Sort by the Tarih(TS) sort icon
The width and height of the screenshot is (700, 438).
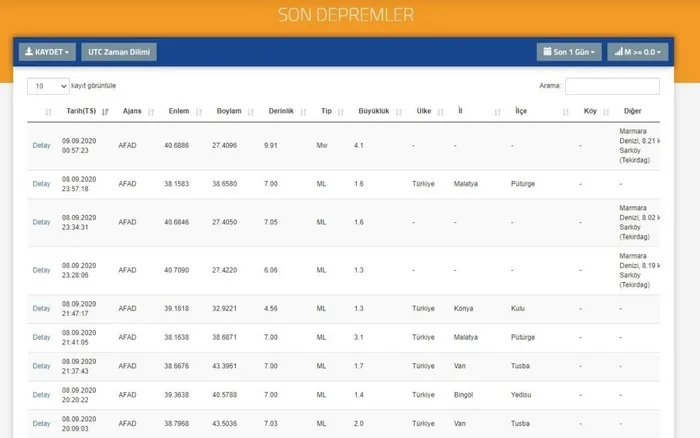tap(105, 112)
